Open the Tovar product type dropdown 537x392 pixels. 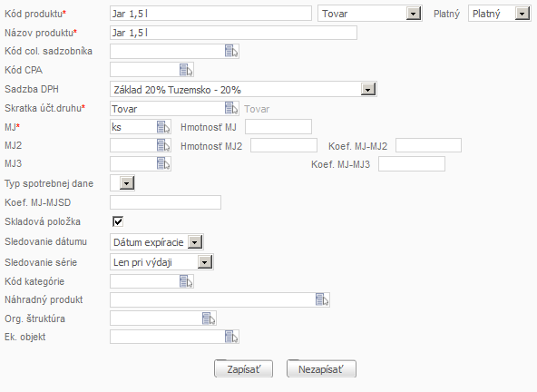414,14
